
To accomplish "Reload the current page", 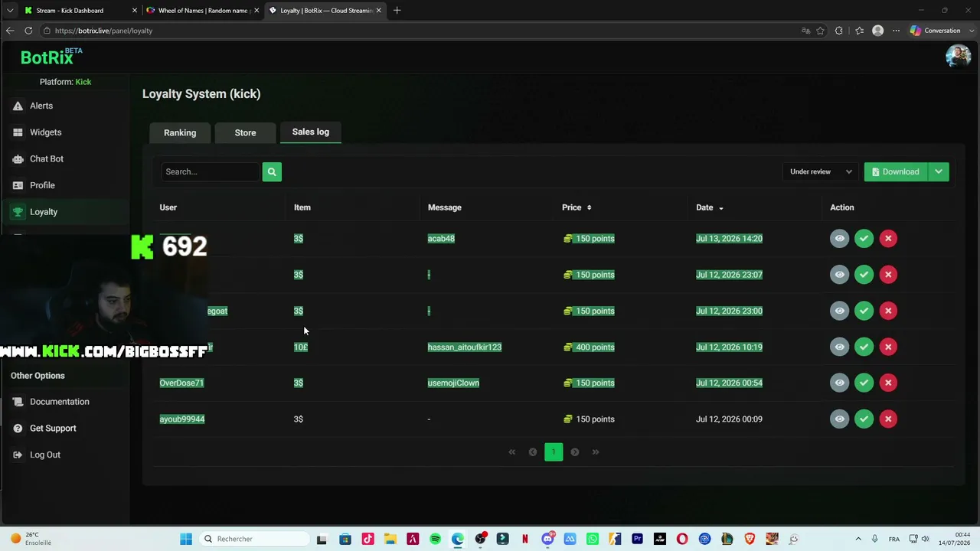I will click(x=28, y=31).
